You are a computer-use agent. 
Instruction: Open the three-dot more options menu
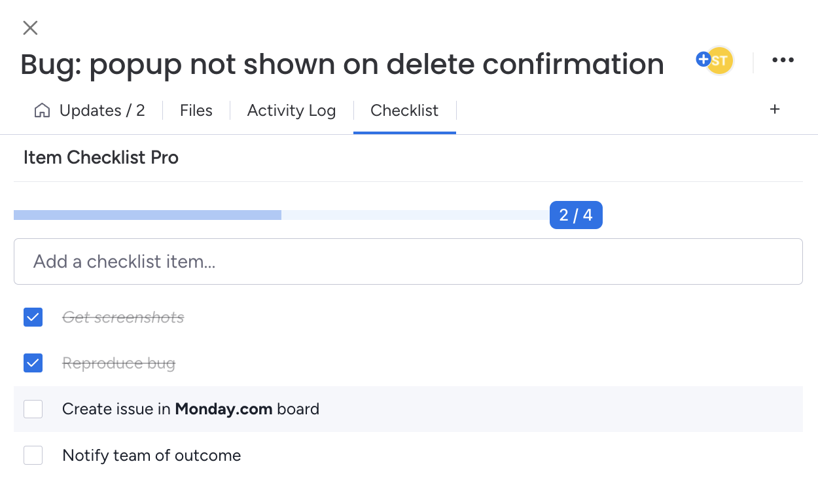click(x=783, y=60)
